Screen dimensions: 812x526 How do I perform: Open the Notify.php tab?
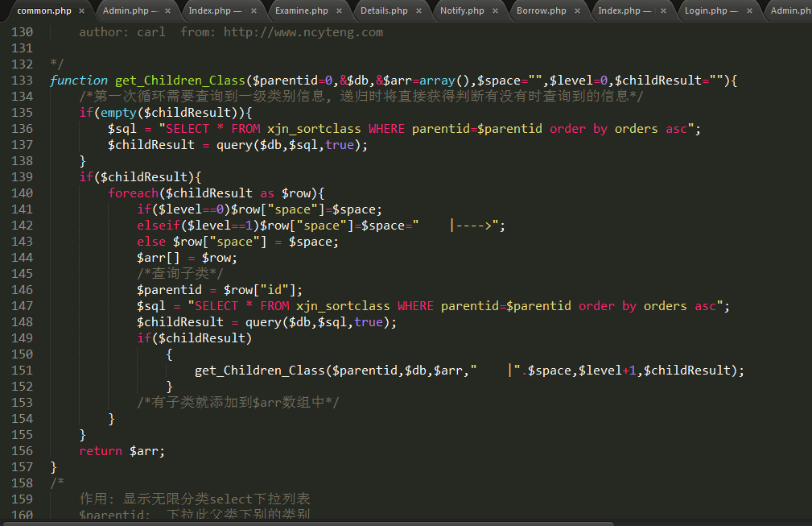click(462, 11)
